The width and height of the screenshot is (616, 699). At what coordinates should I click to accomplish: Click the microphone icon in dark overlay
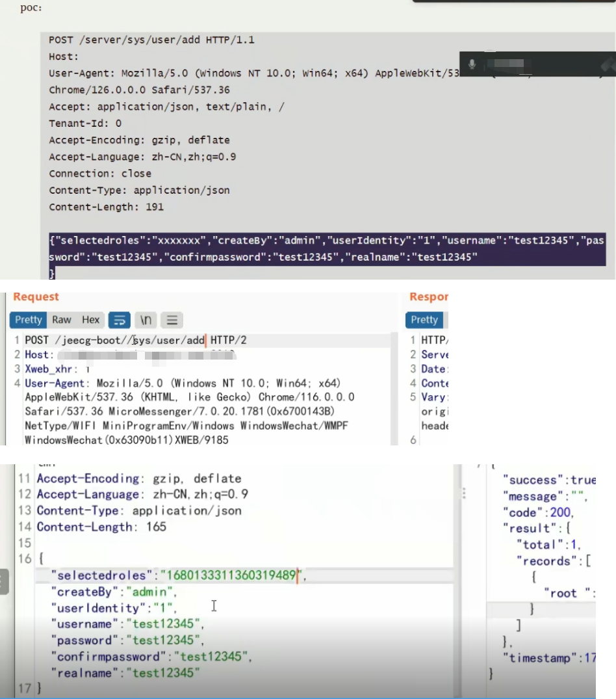coord(472,64)
